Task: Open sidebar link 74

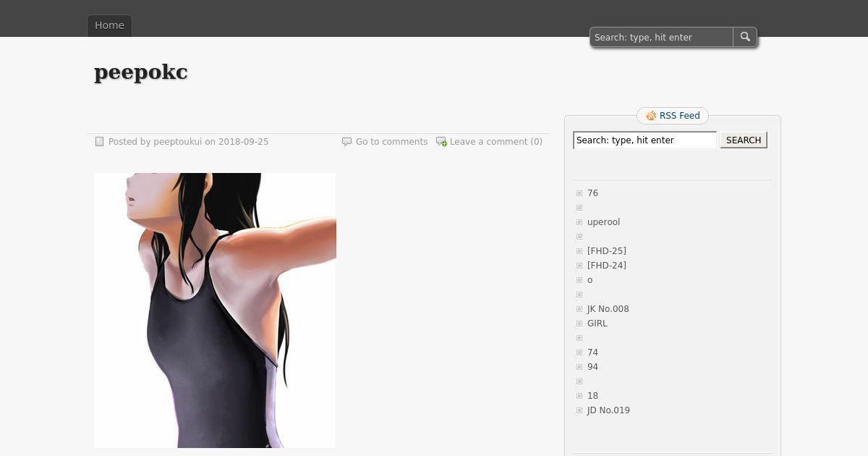Action: [592, 352]
